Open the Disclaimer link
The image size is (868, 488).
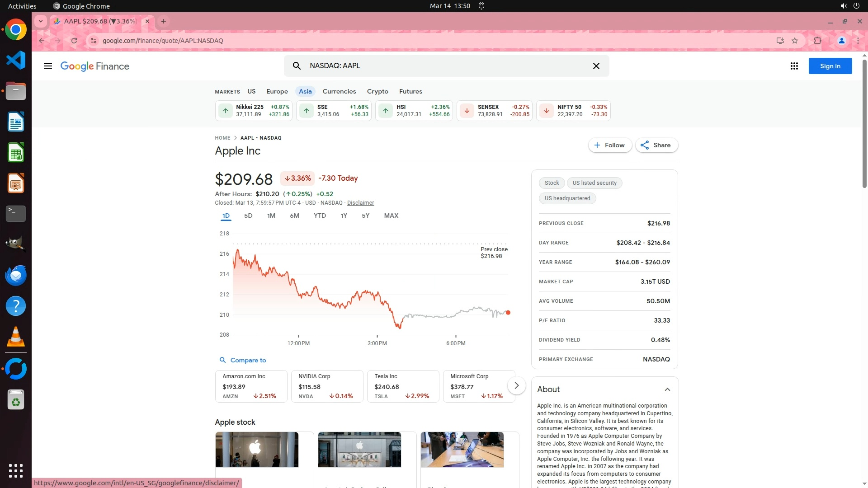click(x=360, y=203)
